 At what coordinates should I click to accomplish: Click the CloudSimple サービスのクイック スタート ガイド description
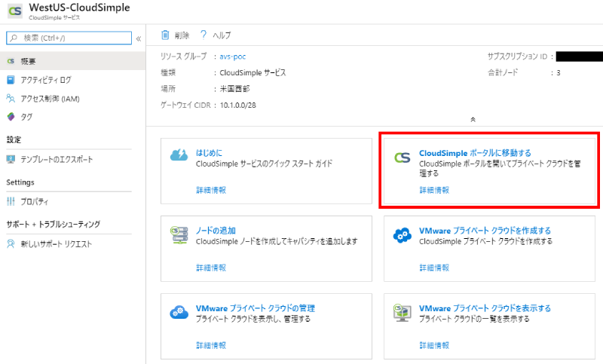click(265, 164)
